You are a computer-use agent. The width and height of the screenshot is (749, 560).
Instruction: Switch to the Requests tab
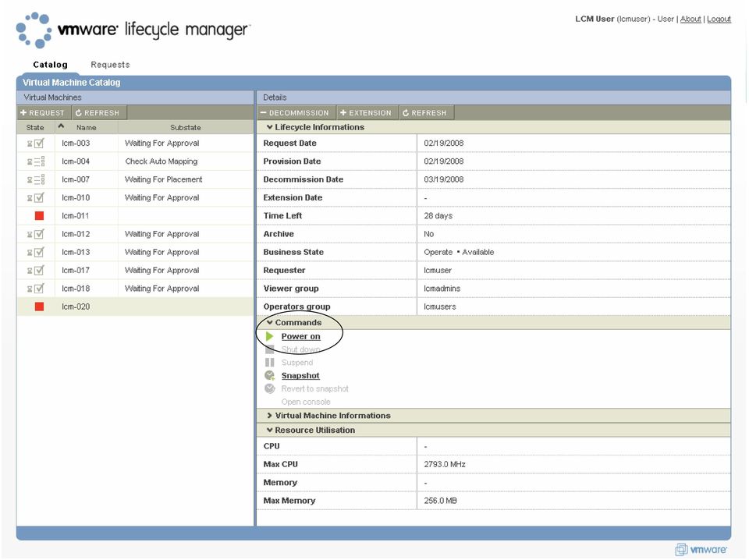click(110, 65)
